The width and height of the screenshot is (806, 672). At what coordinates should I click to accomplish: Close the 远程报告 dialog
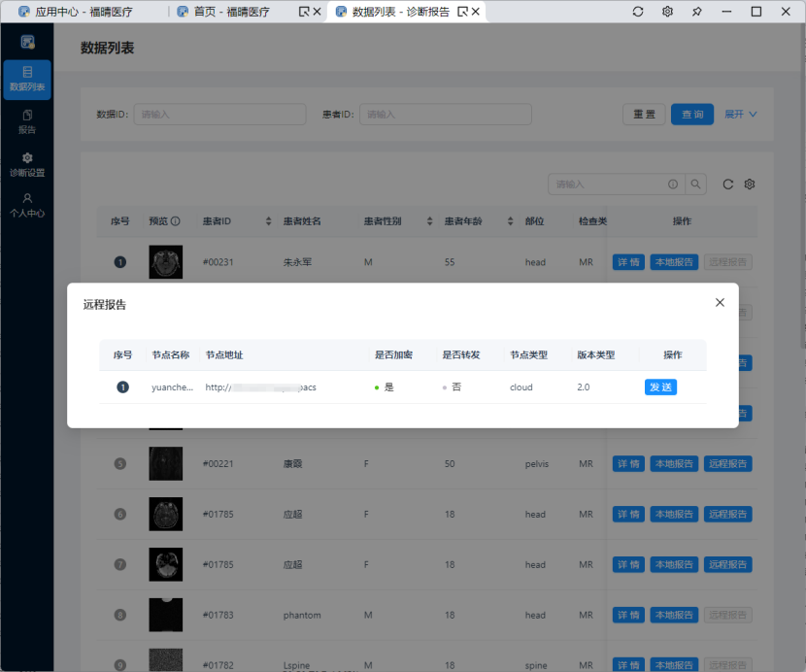tap(720, 302)
